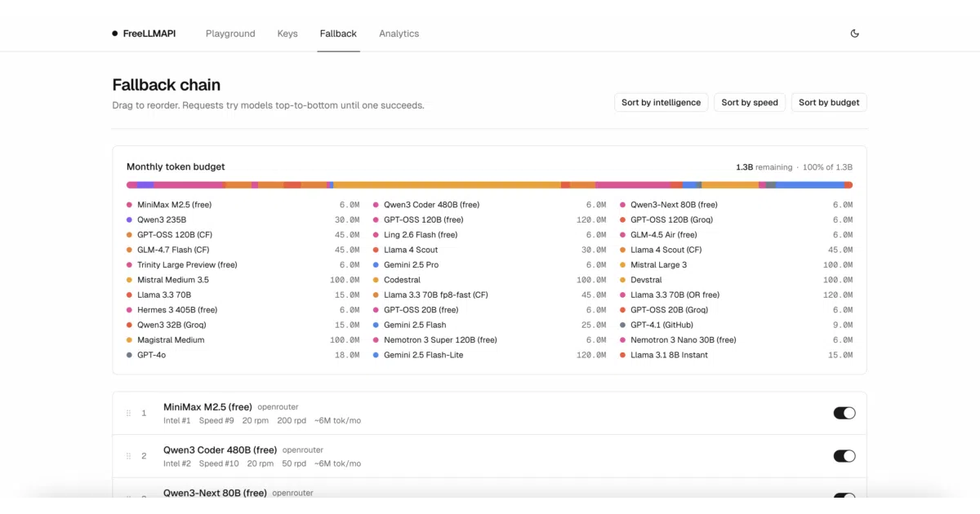Viewport: 980px width, 514px height.
Task: Click the blue Gemini 2.5 Pro legend dot
Action: [376, 264]
